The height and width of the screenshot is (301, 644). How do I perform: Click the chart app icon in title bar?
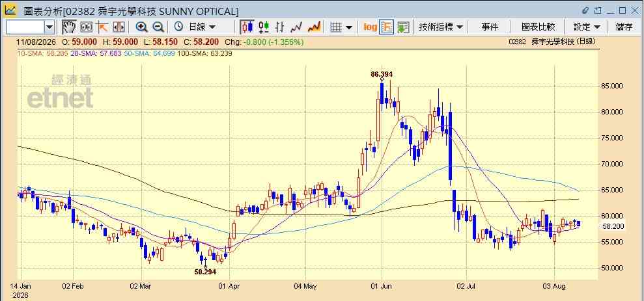10,10
